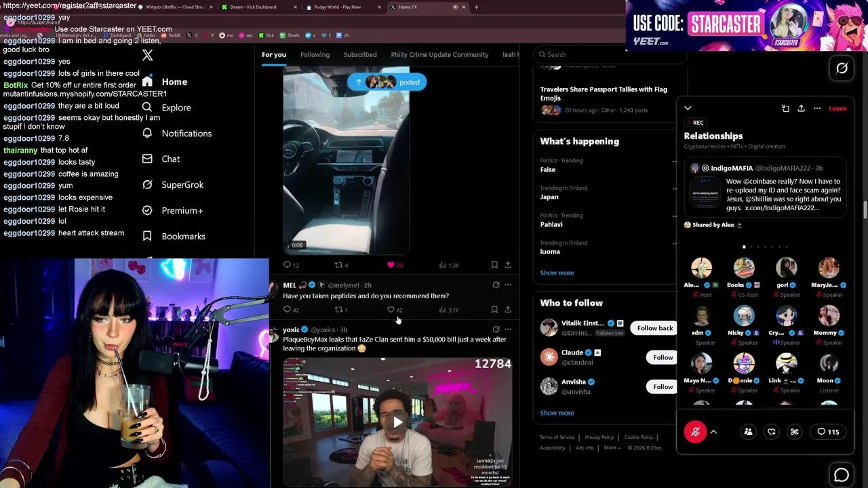Unmute the microphone in the space
Viewport: 868px width, 488px height.
point(695,432)
